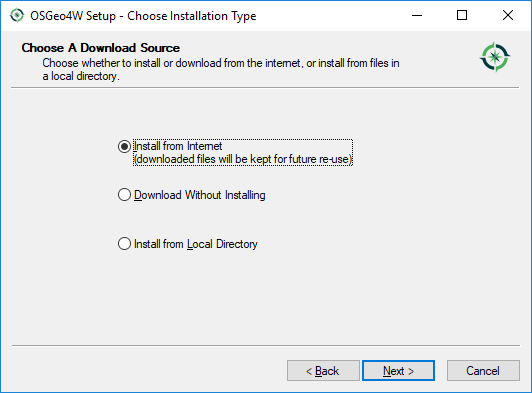
Task: Choose the Download Without Installing radio button
Action: click(124, 195)
